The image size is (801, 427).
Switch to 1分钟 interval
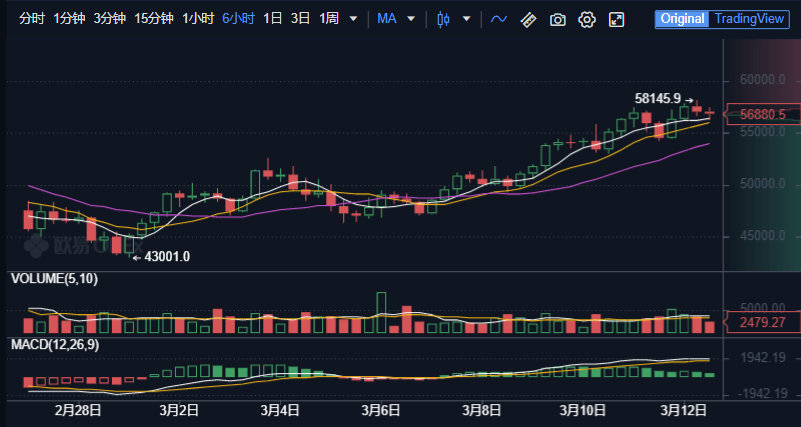(69, 19)
